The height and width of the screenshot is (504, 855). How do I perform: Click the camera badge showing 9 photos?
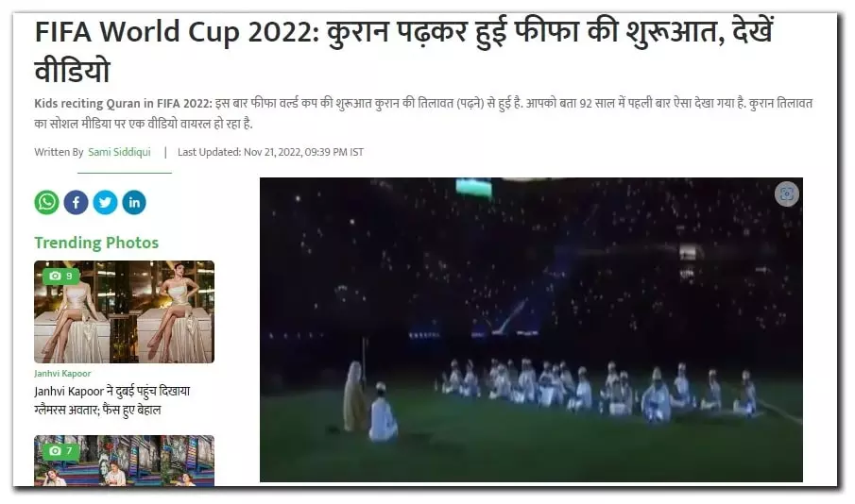tap(61, 276)
